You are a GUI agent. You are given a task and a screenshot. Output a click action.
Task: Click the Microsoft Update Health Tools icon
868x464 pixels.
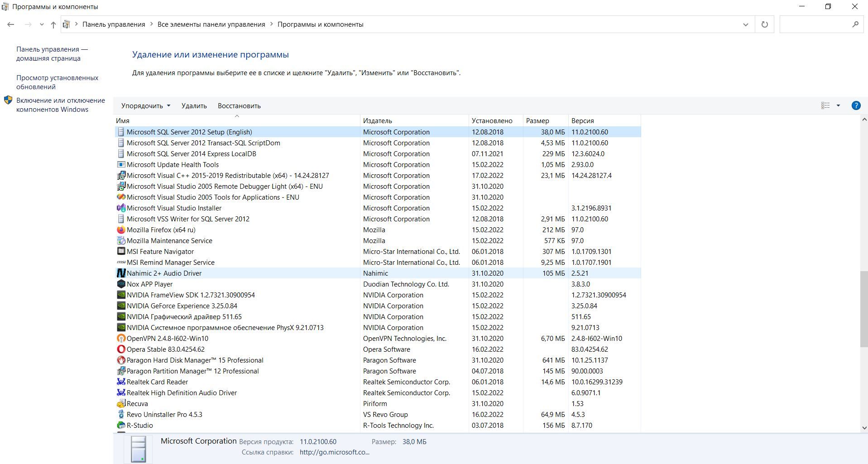coord(121,165)
